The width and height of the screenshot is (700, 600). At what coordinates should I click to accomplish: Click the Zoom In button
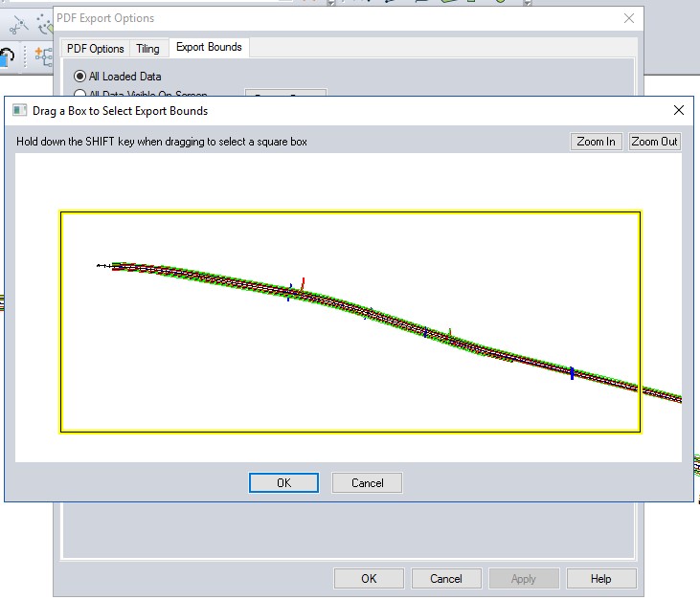(596, 142)
